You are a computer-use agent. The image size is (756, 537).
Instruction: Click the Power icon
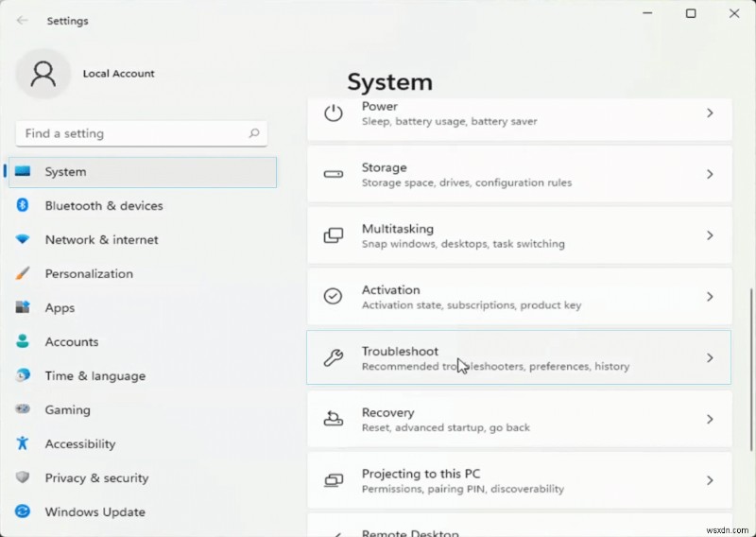pos(333,113)
